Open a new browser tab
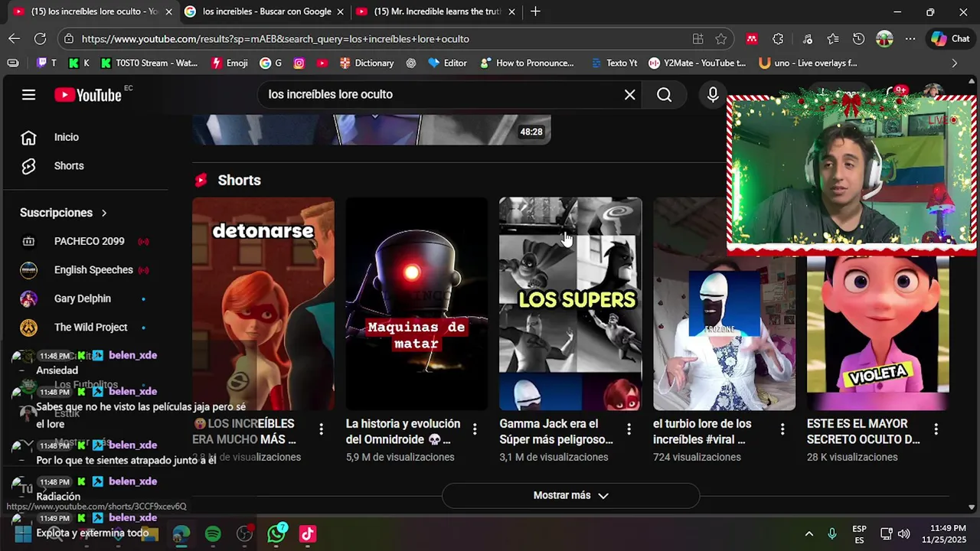Image resolution: width=980 pixels, height=551 pixels. click(535, 11)
